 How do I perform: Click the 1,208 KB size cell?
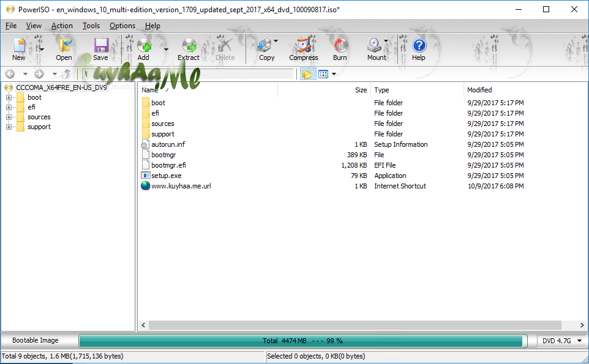pyautogui.click(x=354, y=165)
